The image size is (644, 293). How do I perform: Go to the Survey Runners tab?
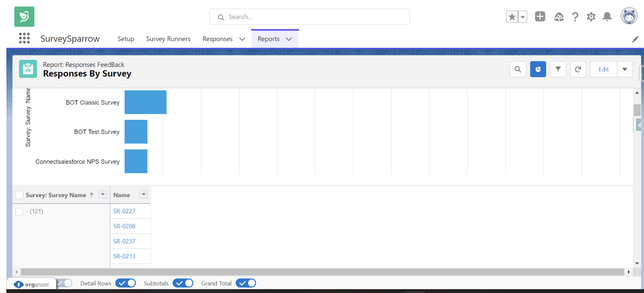coord(168,39)
